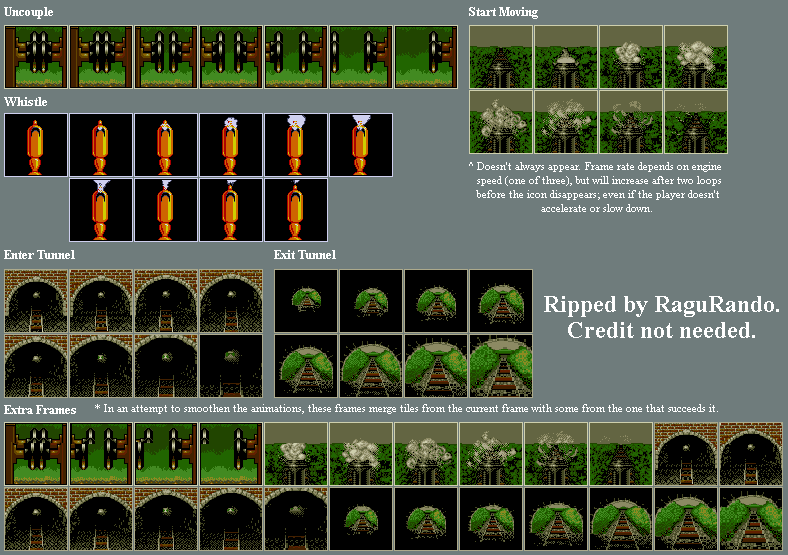
Task: Select the first frame of the top Enter Tunnel row
Action: click(36, 301)
